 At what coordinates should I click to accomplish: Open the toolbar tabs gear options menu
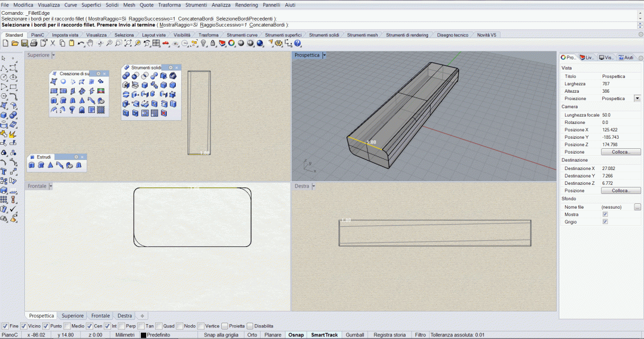pyautogui.click(x=640, y=34)
